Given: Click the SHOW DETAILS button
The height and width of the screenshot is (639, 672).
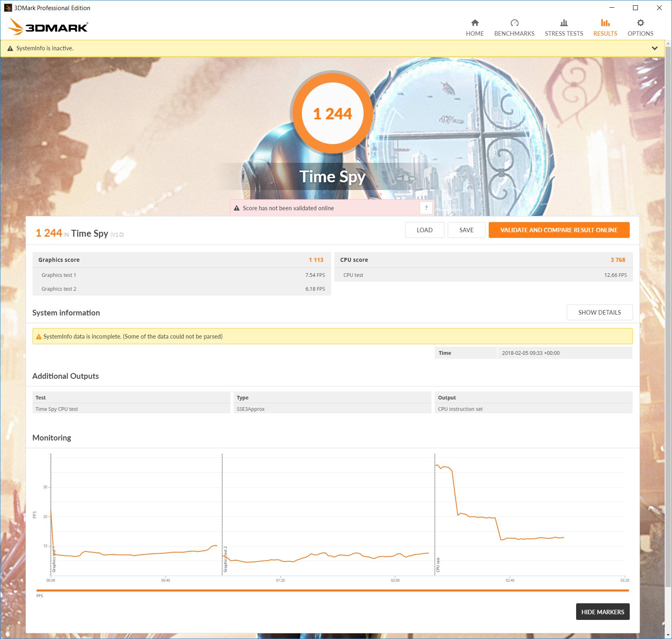Looking at the screenshot, I should tap(600, 313).
